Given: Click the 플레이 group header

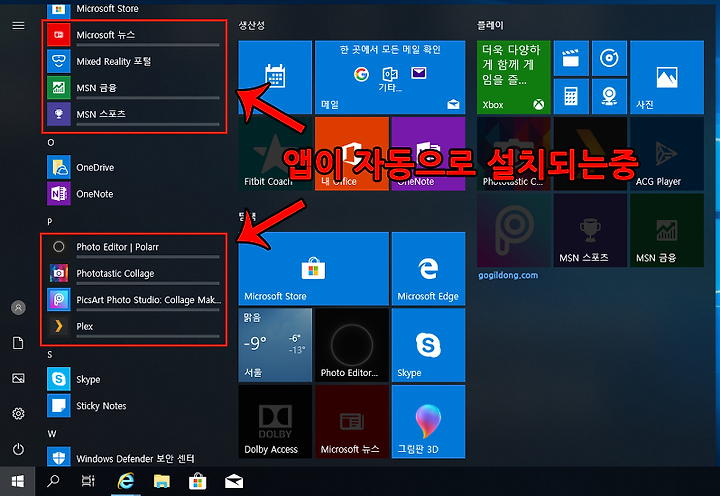Looking at the screenshot, I should pos(490,26).
